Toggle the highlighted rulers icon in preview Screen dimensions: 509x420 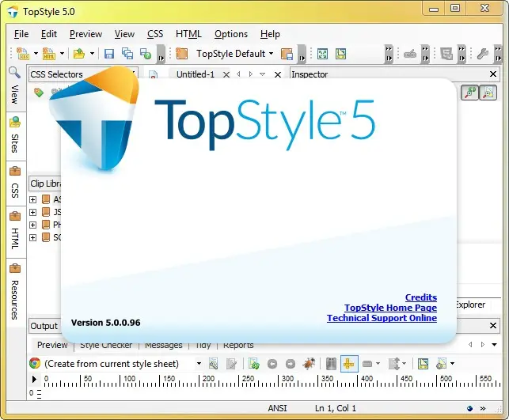tap(349, 364)
